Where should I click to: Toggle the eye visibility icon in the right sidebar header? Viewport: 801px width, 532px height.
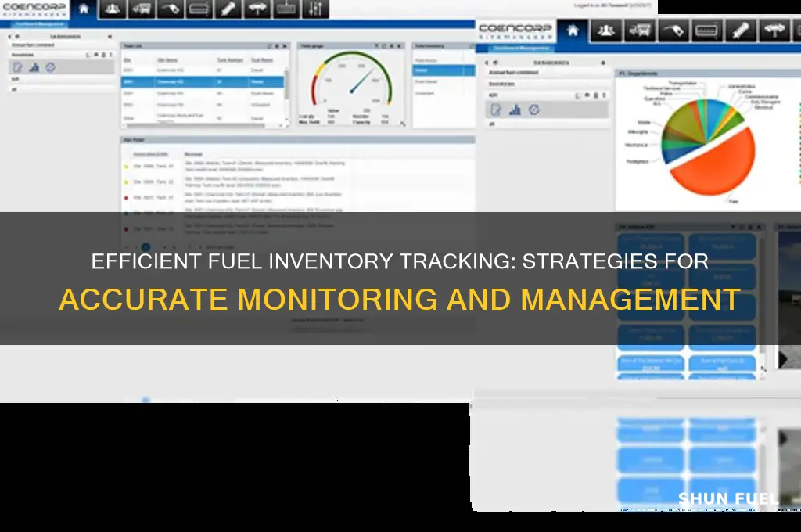(x=495, y=63)
